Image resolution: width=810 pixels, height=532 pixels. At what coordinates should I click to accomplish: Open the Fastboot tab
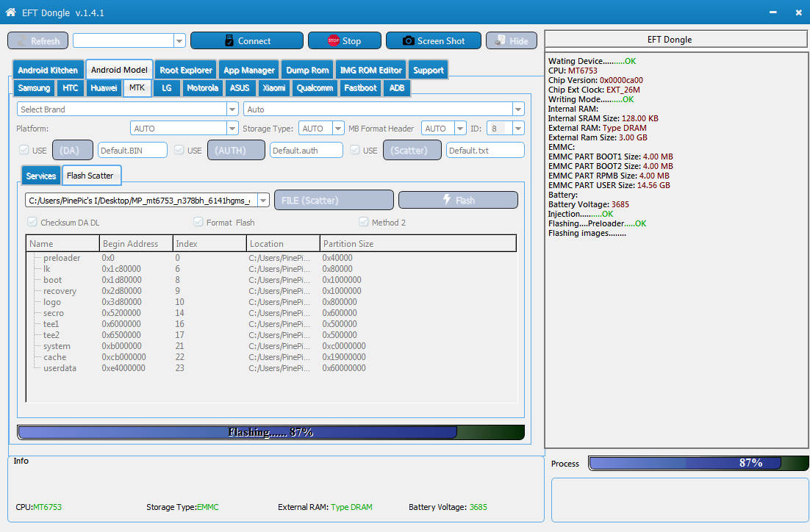[360, 87]
